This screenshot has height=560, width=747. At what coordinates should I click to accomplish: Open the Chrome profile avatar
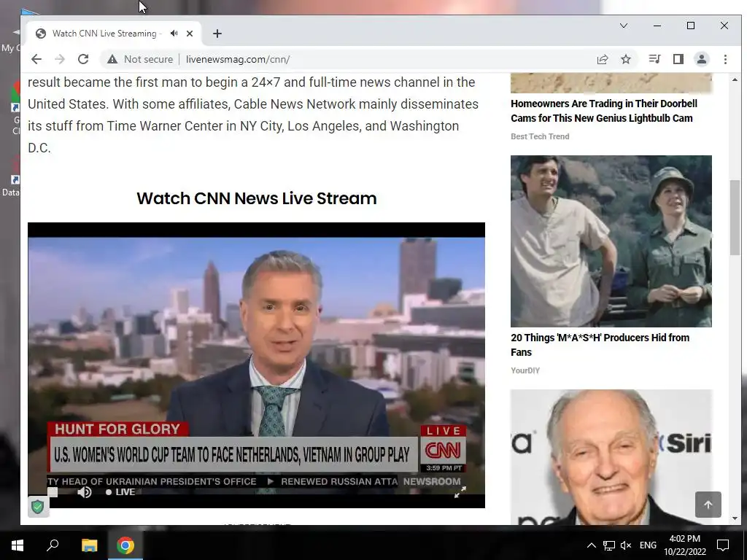(701, 59)
